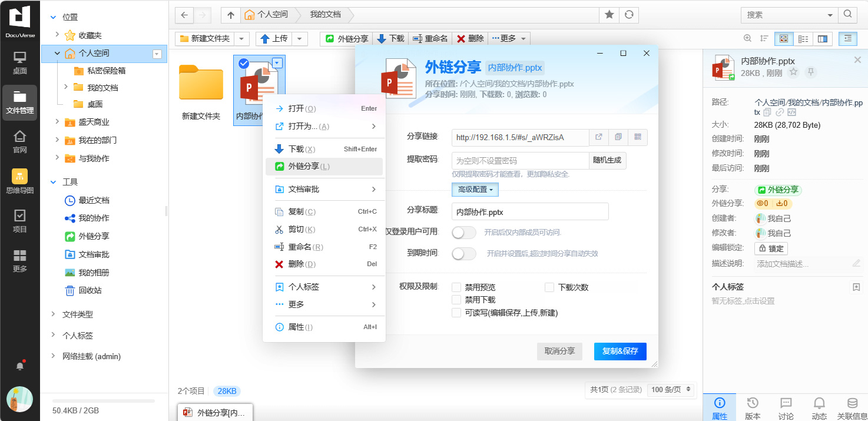The width and height of the screenshot is (868, 421).
Task: Click the Copy & Save button
Action: point(619,351)
